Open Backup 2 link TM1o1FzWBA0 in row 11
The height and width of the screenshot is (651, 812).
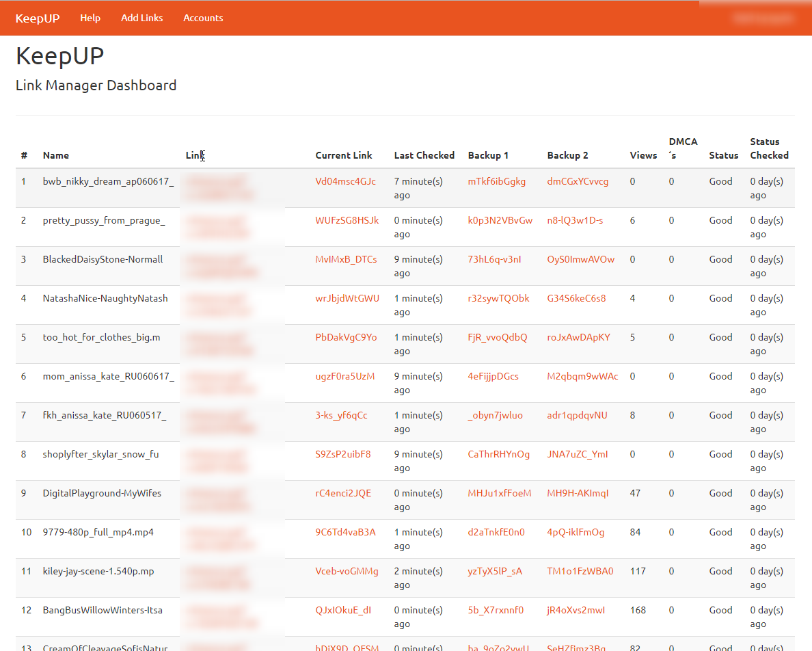580,571
